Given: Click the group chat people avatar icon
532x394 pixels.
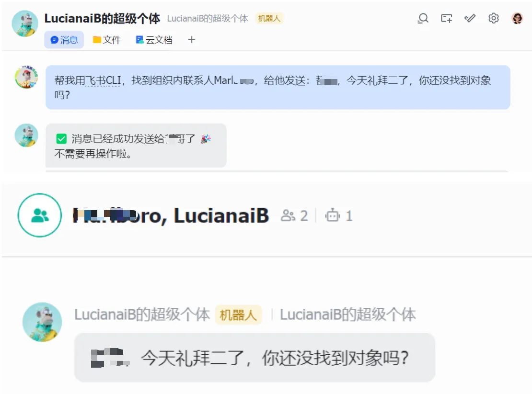Looking at the screenshot, I should [40, 215].
